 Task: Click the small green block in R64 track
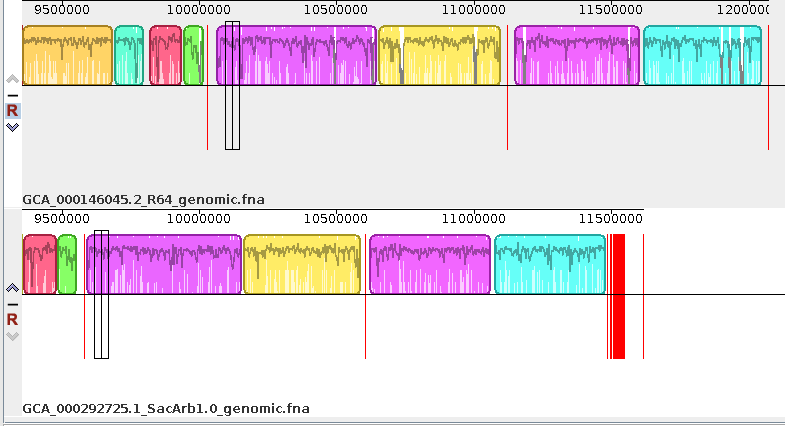(x=193, y=56)
